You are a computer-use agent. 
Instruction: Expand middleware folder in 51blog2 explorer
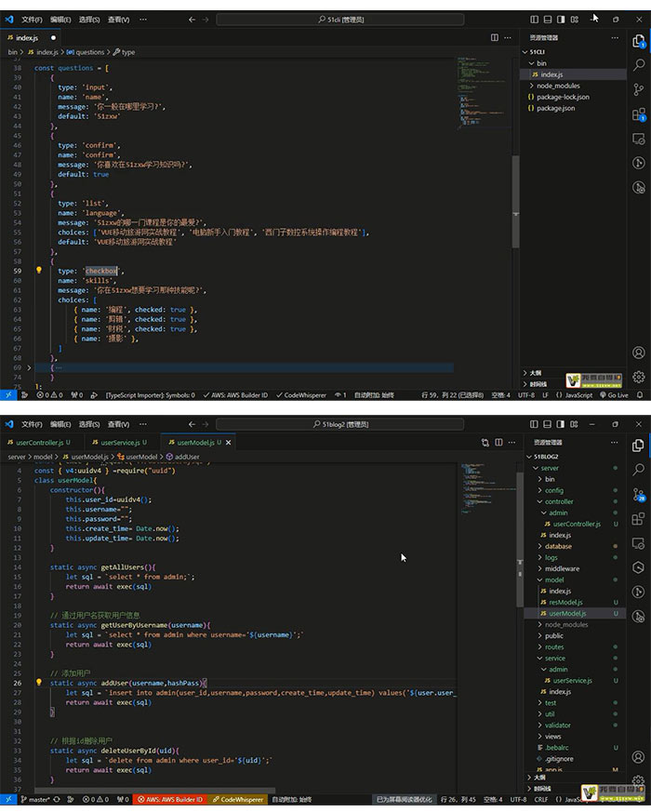[x=562, y=568]
